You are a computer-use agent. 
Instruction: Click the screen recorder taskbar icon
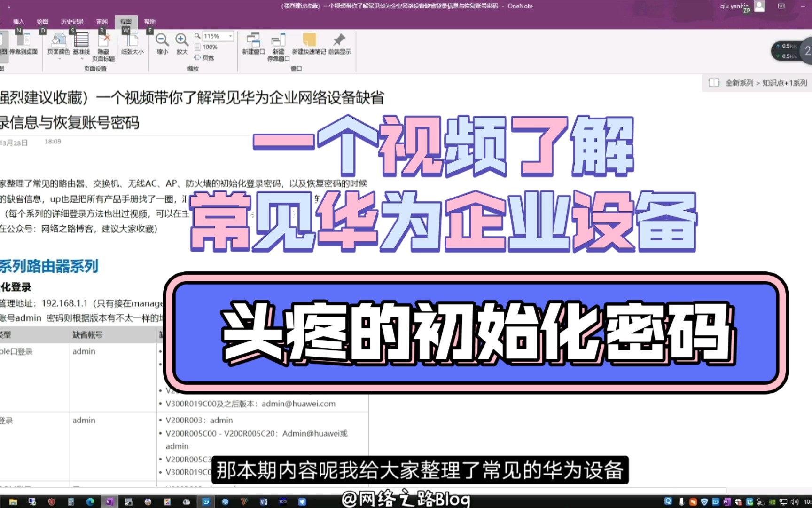tap(206, 502)
